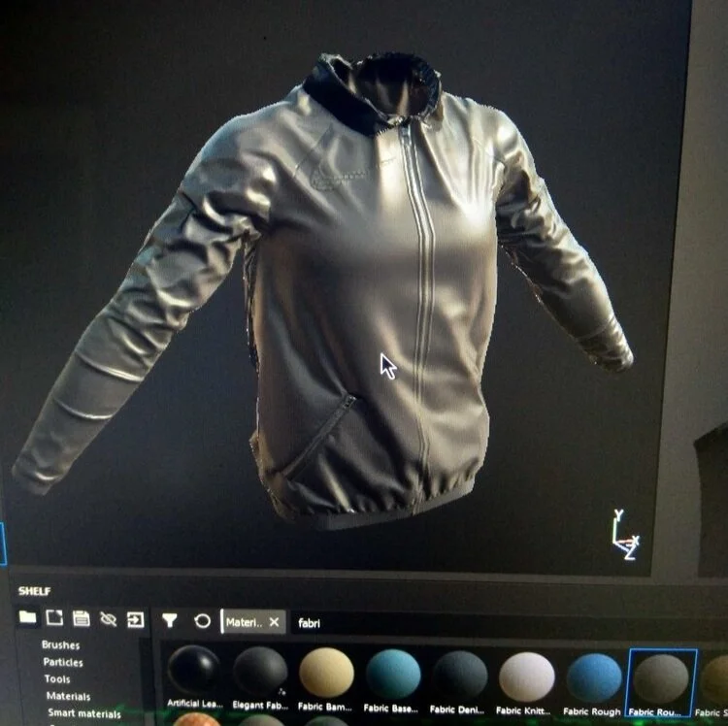728x726 pixels.
Task: Click the shelf save icon
Action: tap(82, 618)
